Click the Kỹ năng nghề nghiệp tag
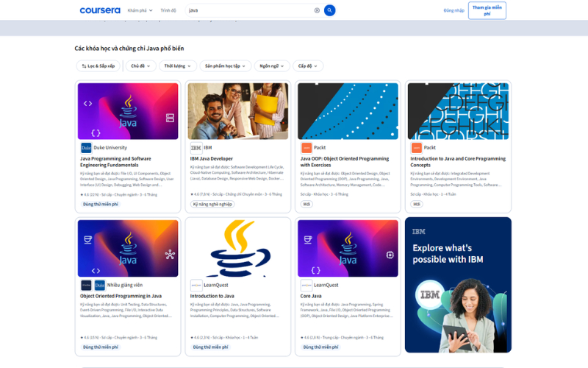The height and width of the screenshot is (368, 588). coord(212,205)
